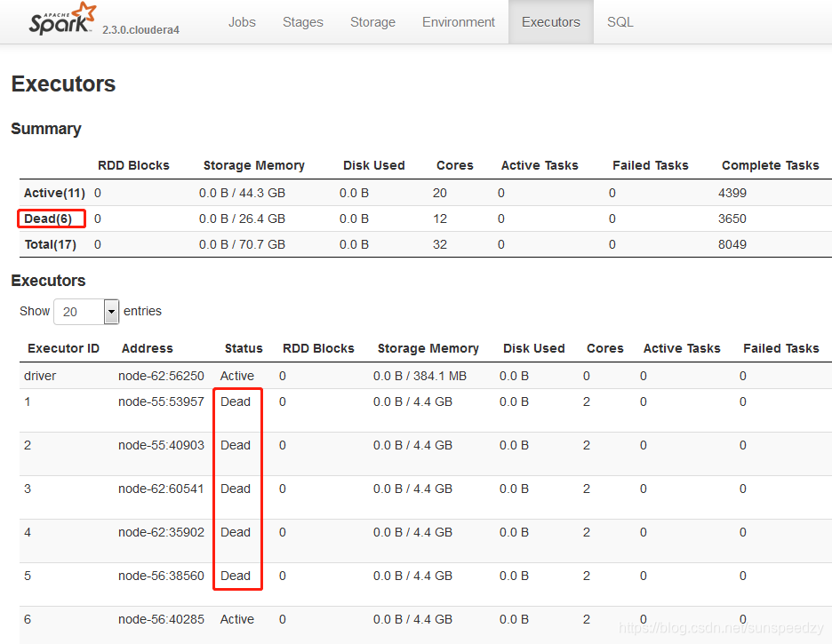Open the SQL tab

click(x=620, y=22)
